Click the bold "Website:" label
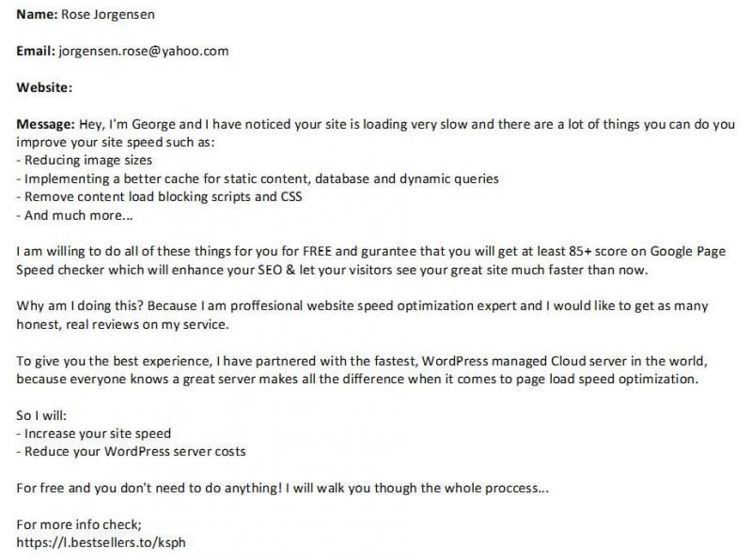This screenshot has width=752, height=560. pos(44,87)
